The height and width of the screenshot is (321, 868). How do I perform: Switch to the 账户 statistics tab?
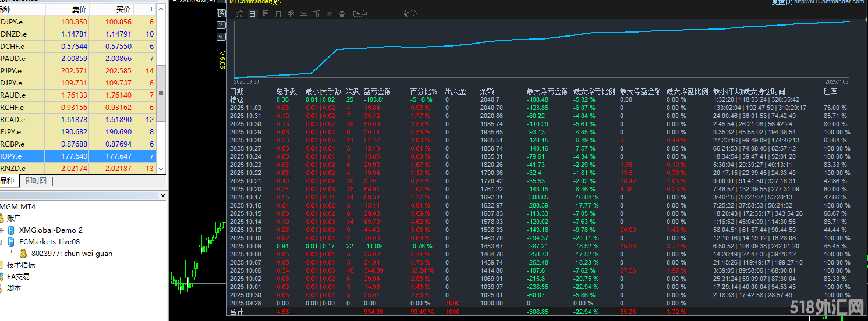pyautogui.click(x=360, y=14)
